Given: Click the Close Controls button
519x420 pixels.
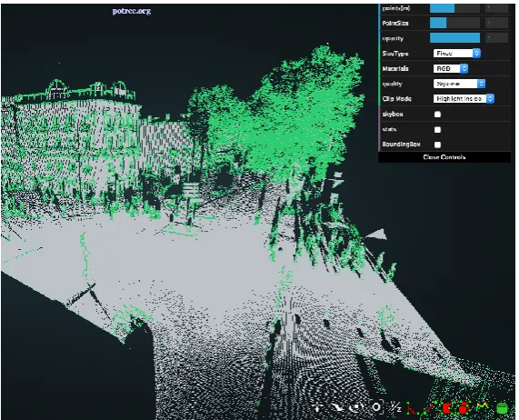Looking at the screenshot, I should [444, 157].
